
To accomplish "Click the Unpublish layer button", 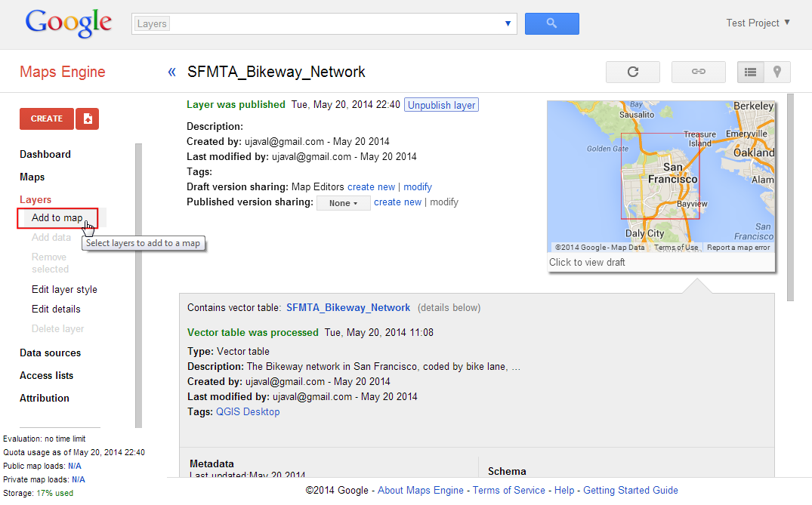I will pos(441,105).
